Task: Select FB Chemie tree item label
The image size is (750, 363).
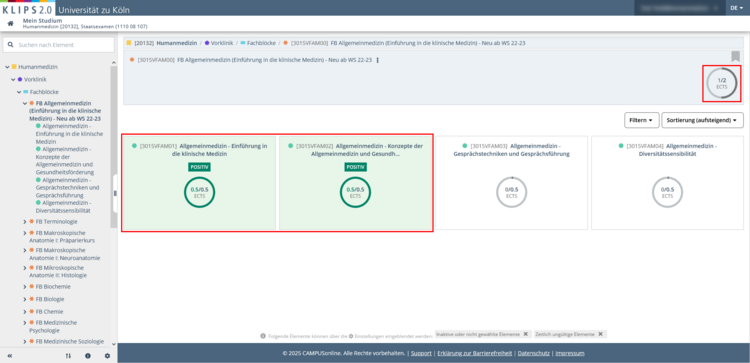Action: [x=50, y=311]
